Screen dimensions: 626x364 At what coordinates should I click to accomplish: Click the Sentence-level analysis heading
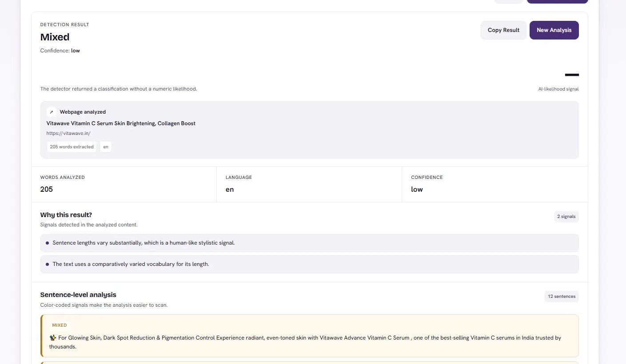click(78, 295)
